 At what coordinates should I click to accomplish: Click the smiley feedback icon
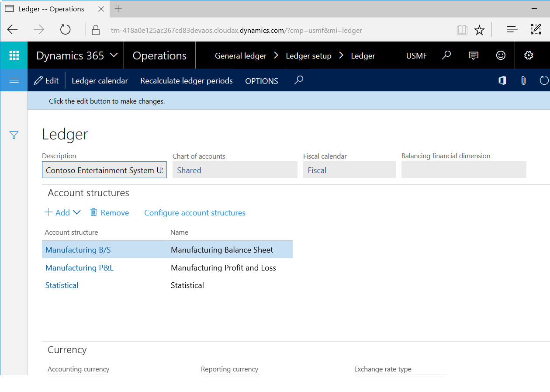pyautogui.click(x=501, y=55)
